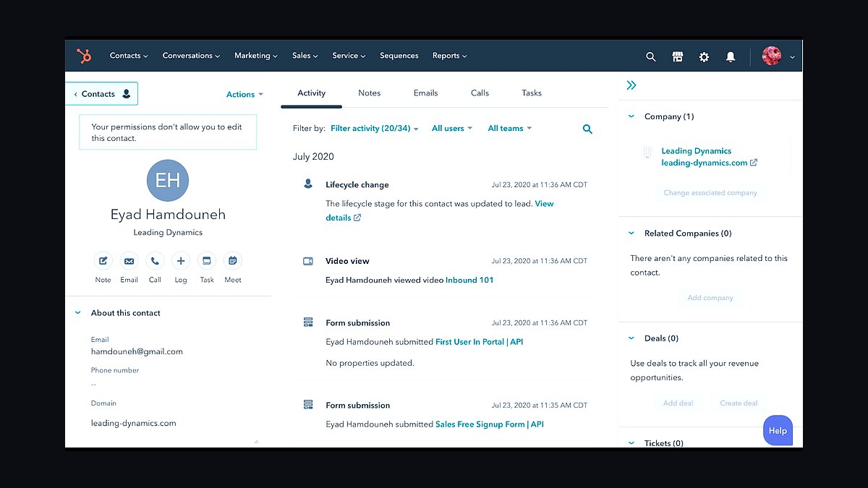Collapse the Related Companies (0) section
868x488 pixels.
(631, 234)
